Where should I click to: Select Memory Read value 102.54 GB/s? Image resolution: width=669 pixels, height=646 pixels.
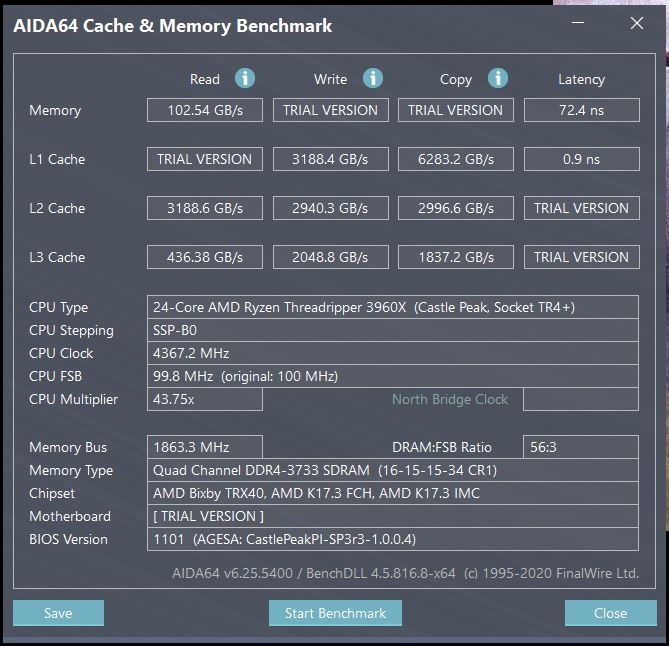(x=205, y=110)
